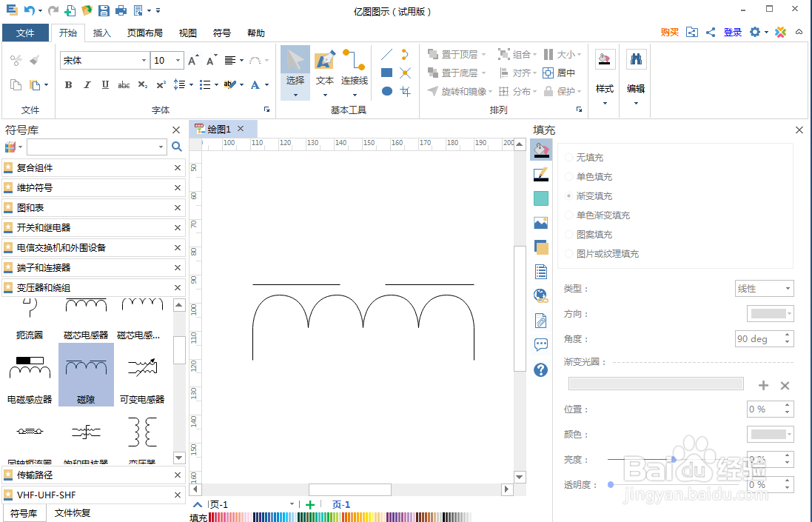Click the 登录 link
Viewport: 812px width, 522px height.
733,32
